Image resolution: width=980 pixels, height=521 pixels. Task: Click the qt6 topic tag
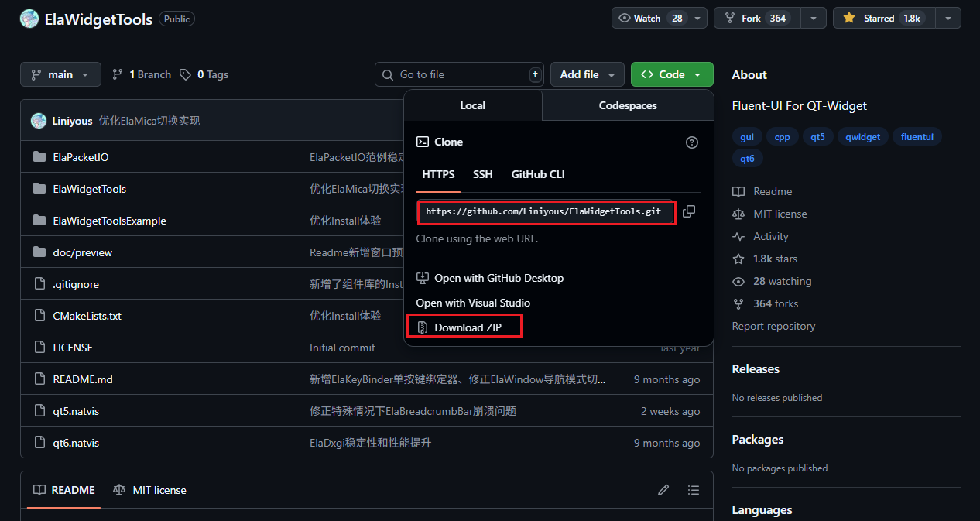coord(748,159)
